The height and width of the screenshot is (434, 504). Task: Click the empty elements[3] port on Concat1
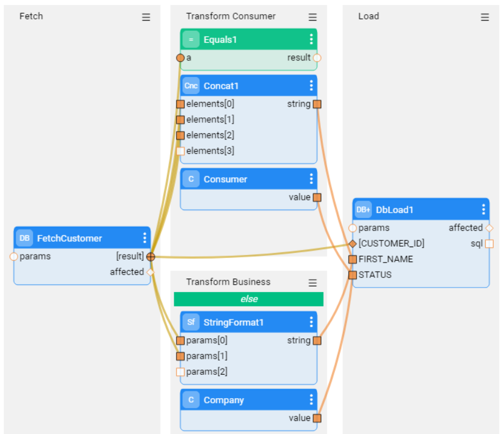point(181,151)
